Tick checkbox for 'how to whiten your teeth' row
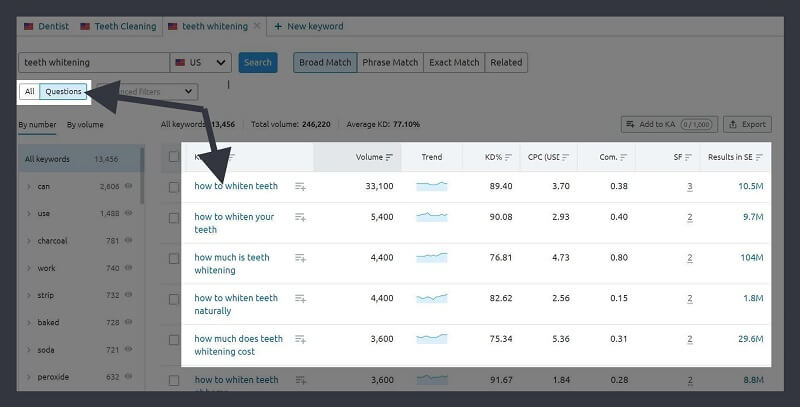800x407 pixels. (174, 218)
